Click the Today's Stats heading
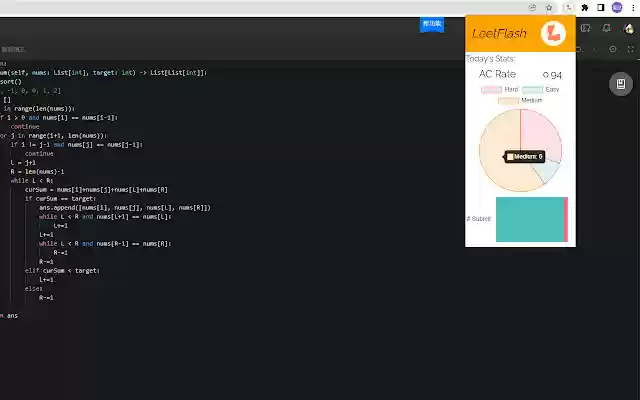Viewport: 640px width, 400px height. click(490, 59)
